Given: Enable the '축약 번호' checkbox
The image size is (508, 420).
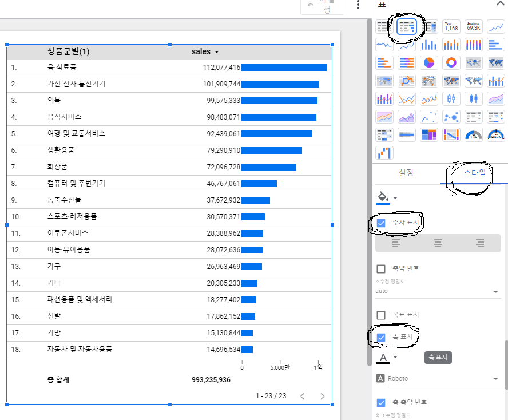Looking at the screenshot, I should pyautogui.click(x=381, y=269).
